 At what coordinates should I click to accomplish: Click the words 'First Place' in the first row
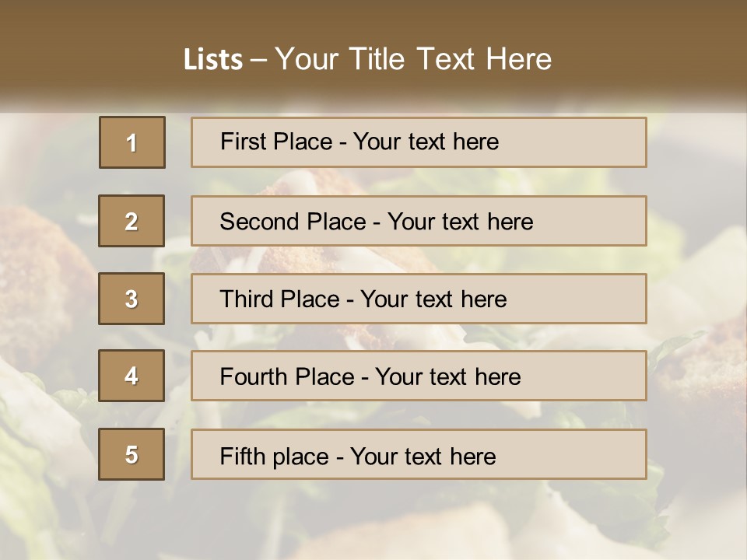coord(276,142)
